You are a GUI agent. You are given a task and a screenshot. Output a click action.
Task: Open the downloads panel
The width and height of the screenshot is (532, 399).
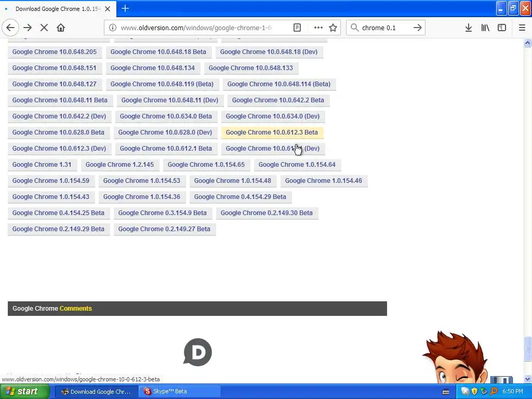pyautogui.click(x=468, y=28)
